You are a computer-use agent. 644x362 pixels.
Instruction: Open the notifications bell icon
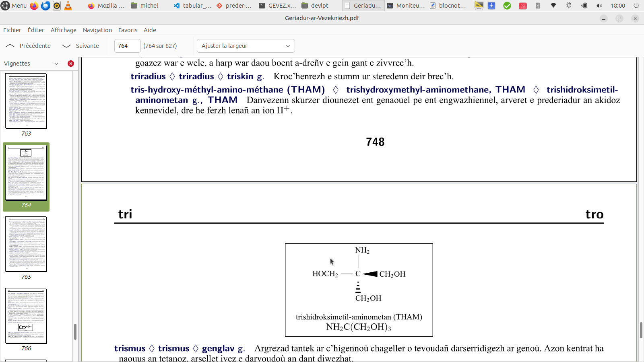[x=569, y=6]
